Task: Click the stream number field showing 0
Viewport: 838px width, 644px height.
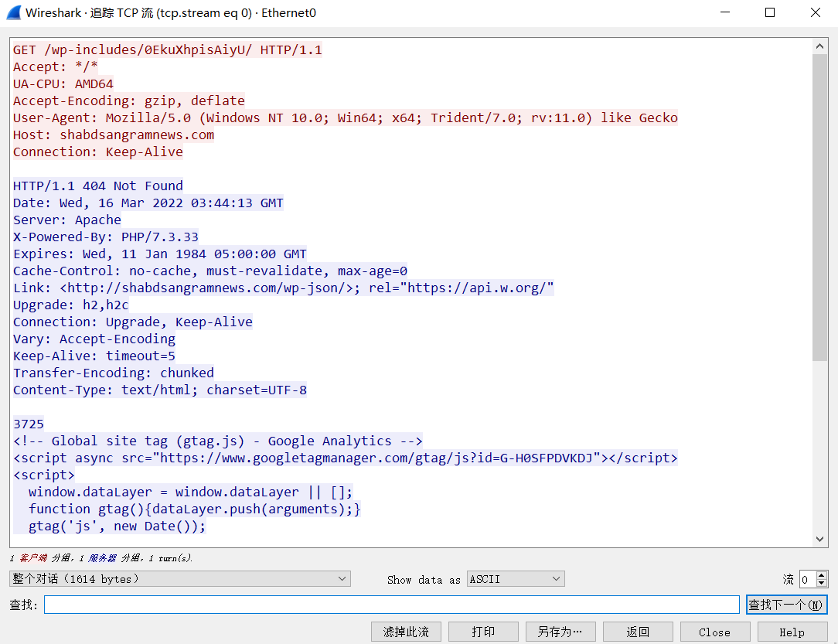Action: click(x=806, y=579)
